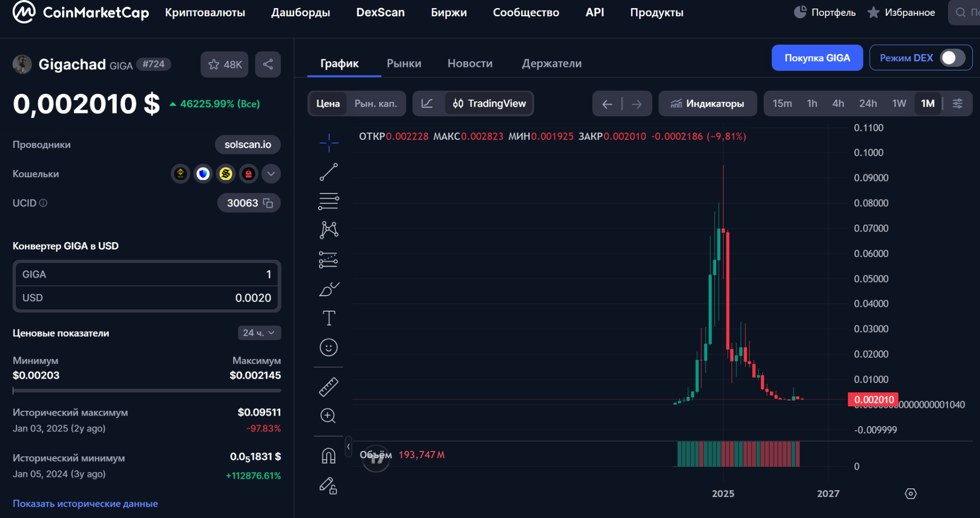Select the 1W timeframe
The image size is (980, 518).
click(899, 103)
